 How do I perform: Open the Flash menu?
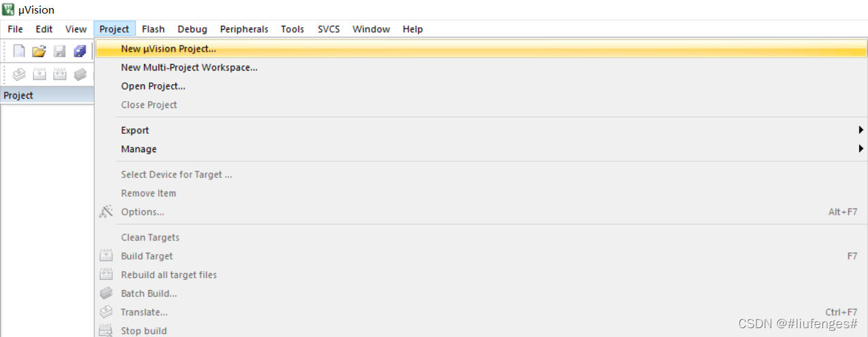(153, 29)
